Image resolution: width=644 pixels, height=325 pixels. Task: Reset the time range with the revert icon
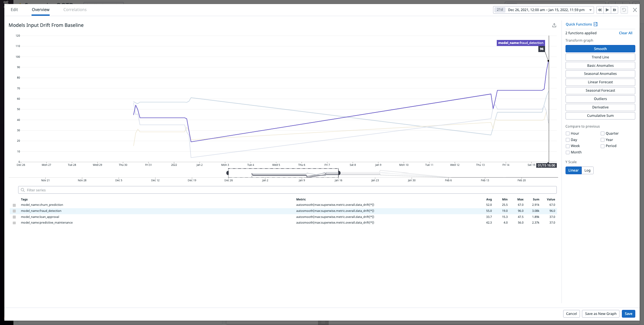624,10
